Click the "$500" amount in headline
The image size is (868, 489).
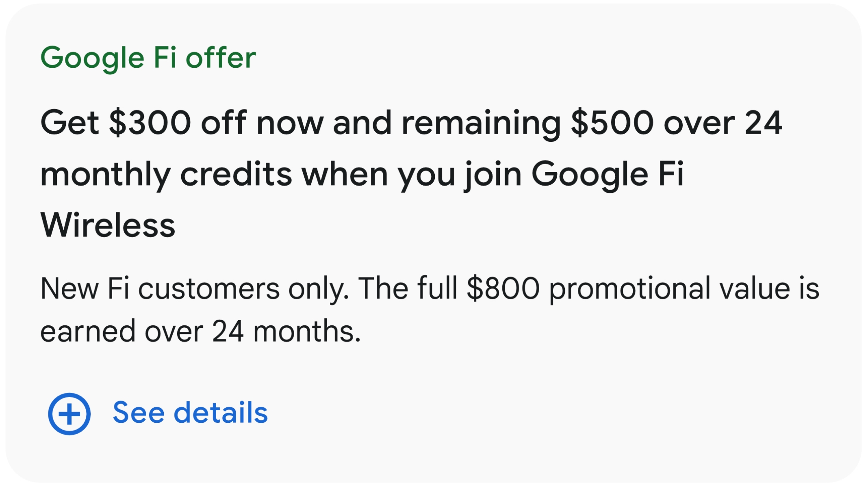coord(612,123)
